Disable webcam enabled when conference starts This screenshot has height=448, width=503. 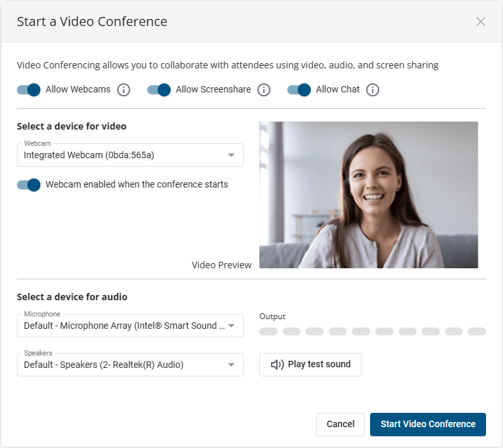pos(29,185)
